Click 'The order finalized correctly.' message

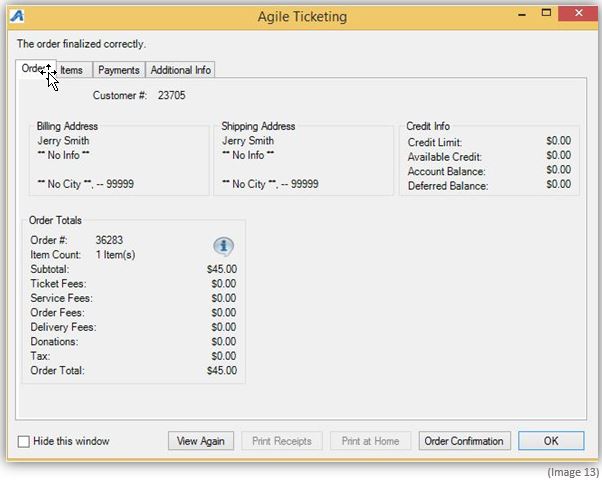click(x=81, y=44)
